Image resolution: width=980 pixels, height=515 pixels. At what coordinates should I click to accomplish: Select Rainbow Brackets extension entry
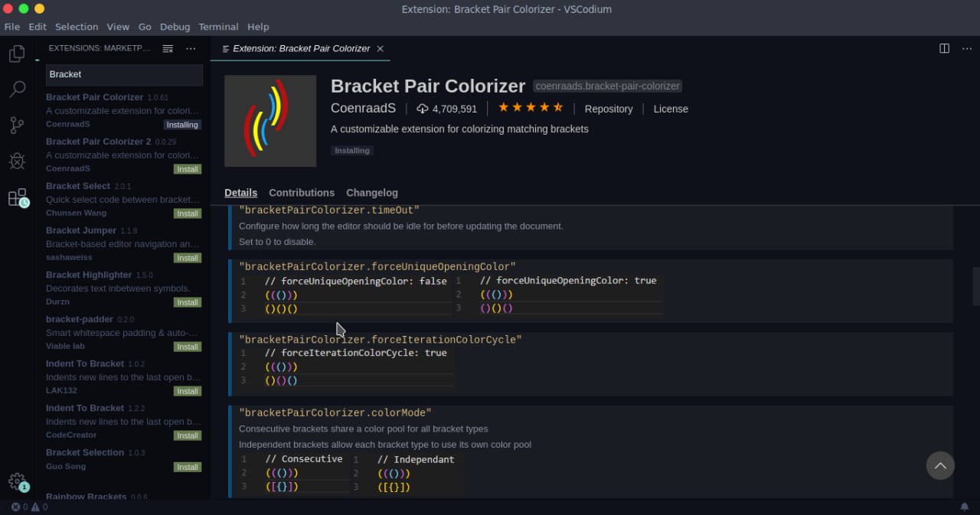click(x=122, y=495)
